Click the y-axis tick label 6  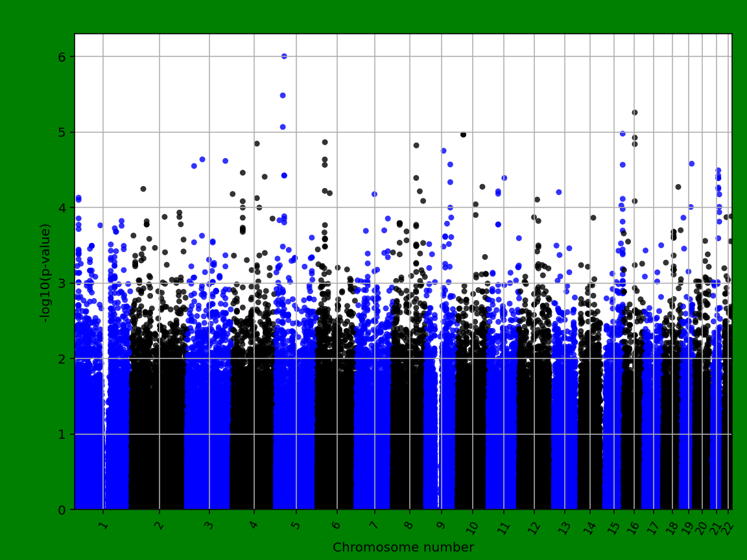click(61, 57)
